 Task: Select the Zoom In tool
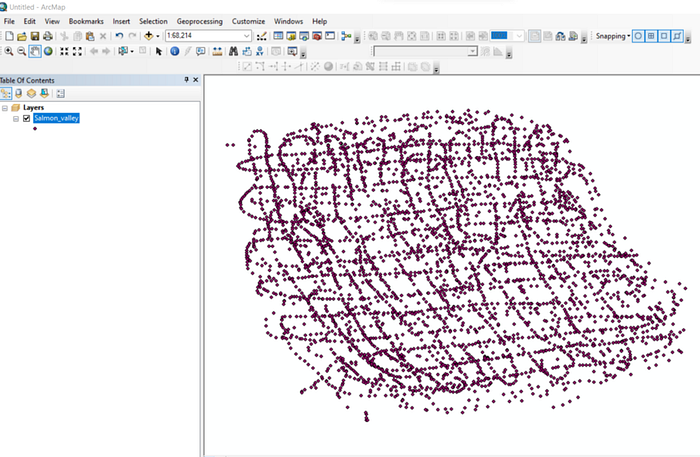click(x=9, y=51)
